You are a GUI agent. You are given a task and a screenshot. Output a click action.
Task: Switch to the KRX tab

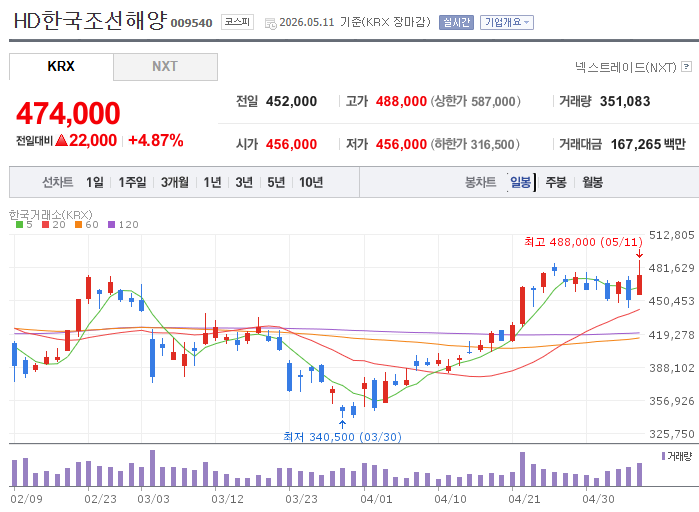[61, 66]
